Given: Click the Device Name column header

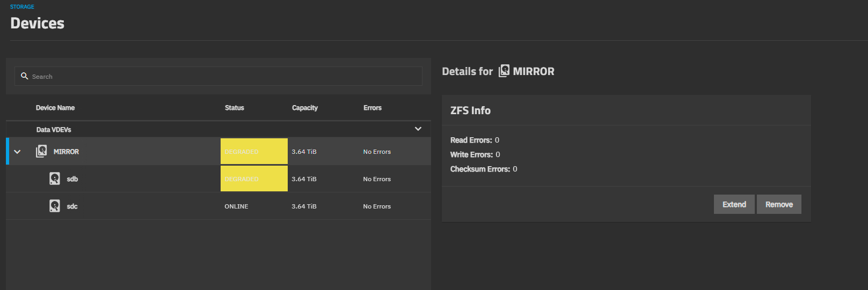Looking at the screenshot, I should (55, 108).
